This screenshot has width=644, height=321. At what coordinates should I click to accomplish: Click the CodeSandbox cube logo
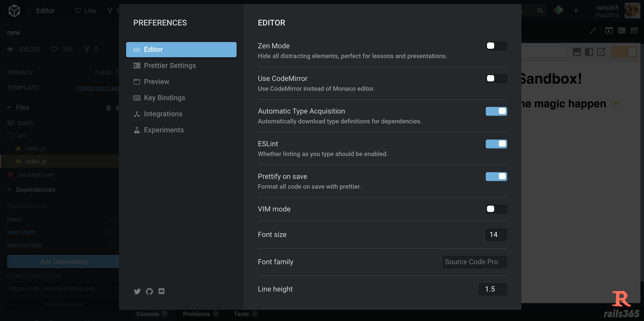[14, 11]
